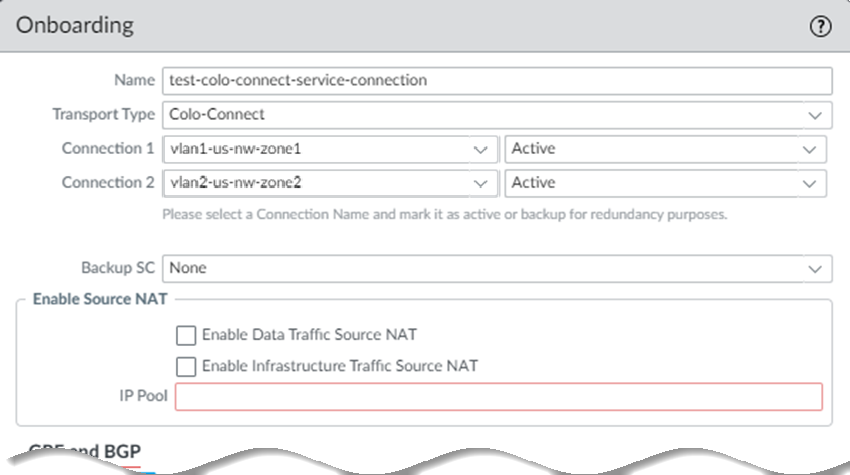Click the Name text field

pos(495,81)
